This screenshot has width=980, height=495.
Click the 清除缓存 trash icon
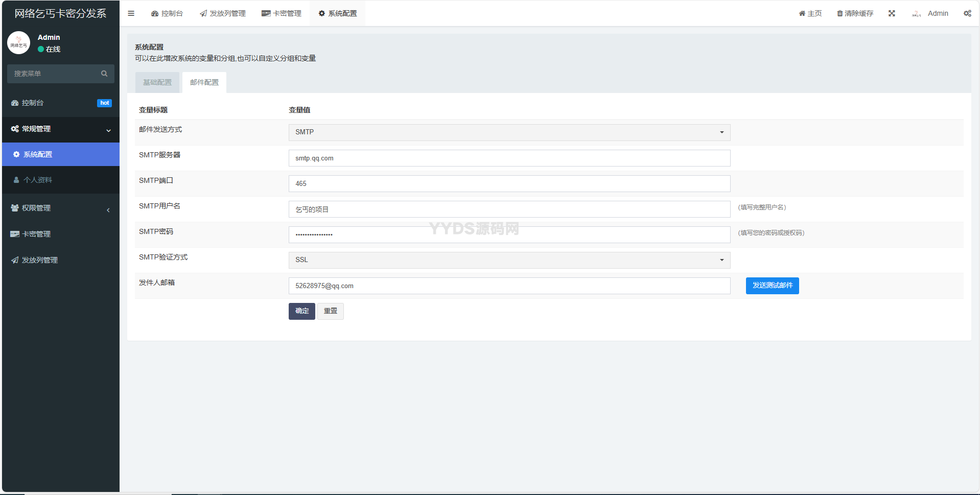(839, 13)
